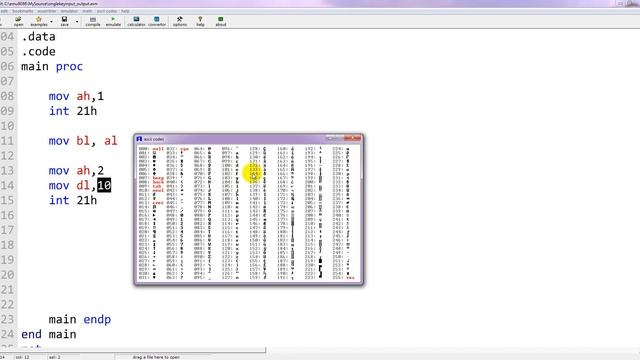The height and width of the screenshot is (360, 640).
Task: Launch the calculator tool
Action: (136, 21)
